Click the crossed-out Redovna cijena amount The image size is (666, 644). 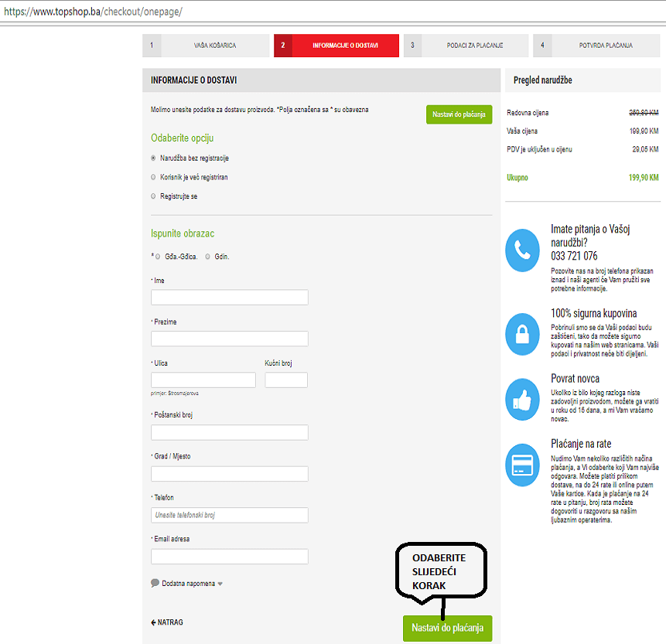click(644, 113)
